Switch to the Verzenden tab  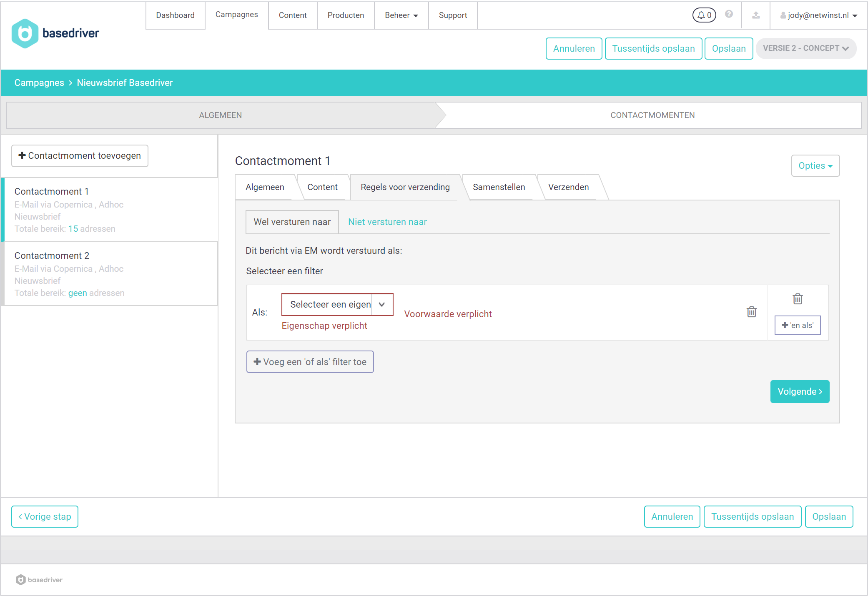click(568, 187)
